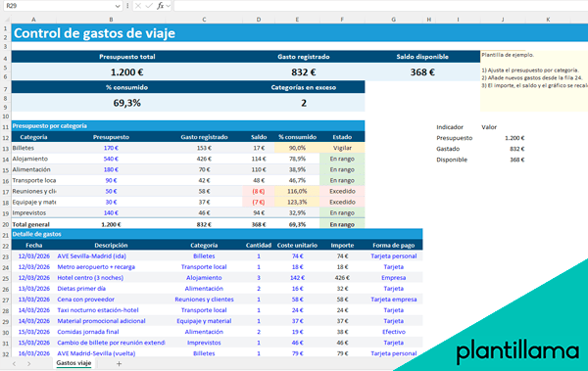Viewport: 588px width, 371px height.
Task: Select the Categorías en exceso value 2
Action: point(304,103)
